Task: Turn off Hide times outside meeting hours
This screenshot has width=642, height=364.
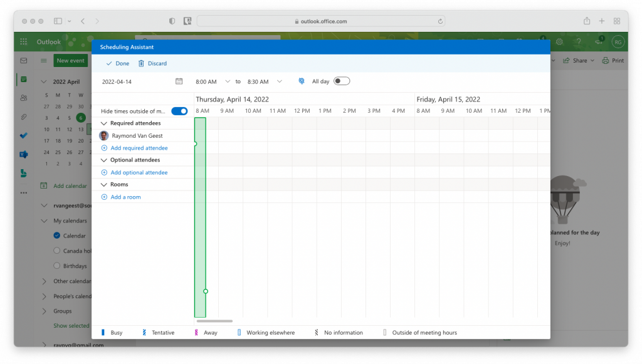Action: click(179, 111)
